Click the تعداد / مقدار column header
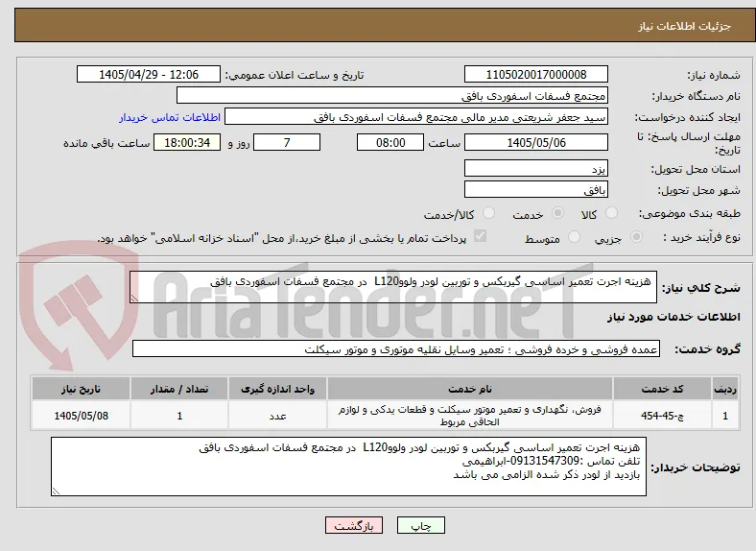 [x=179, y=389]
